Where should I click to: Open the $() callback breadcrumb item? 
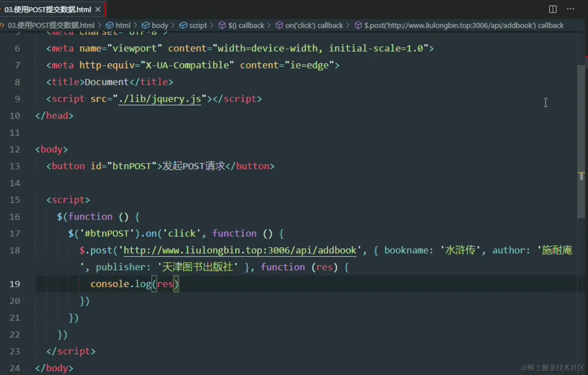(x=246, y=25)
